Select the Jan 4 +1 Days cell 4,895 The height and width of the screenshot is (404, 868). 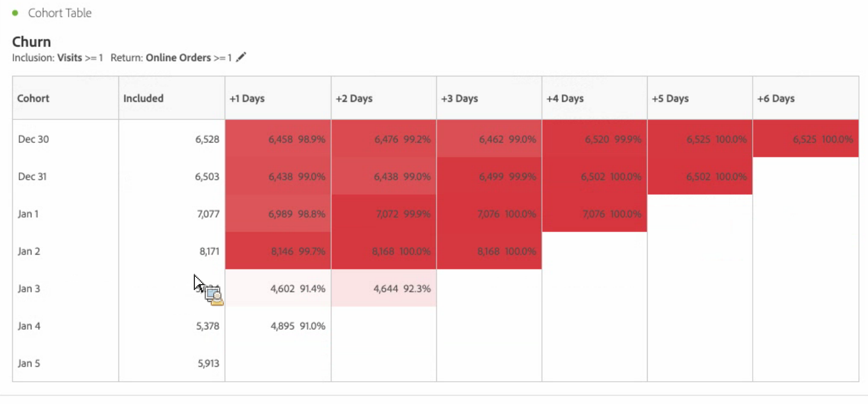[278, 326]
